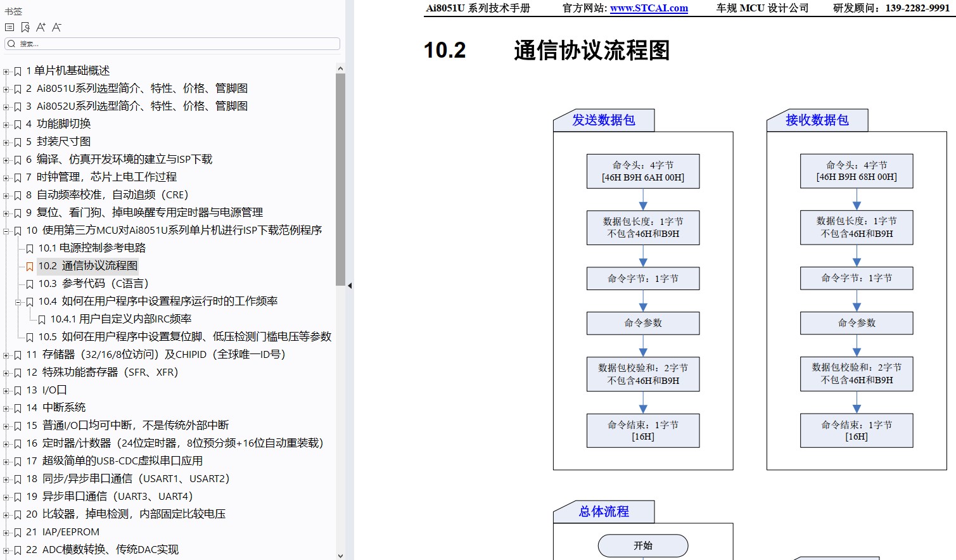Open bookmark 14 中断系统
This screenshot has height=560, width=956.
pyautogui.click(x=56, y=408)
